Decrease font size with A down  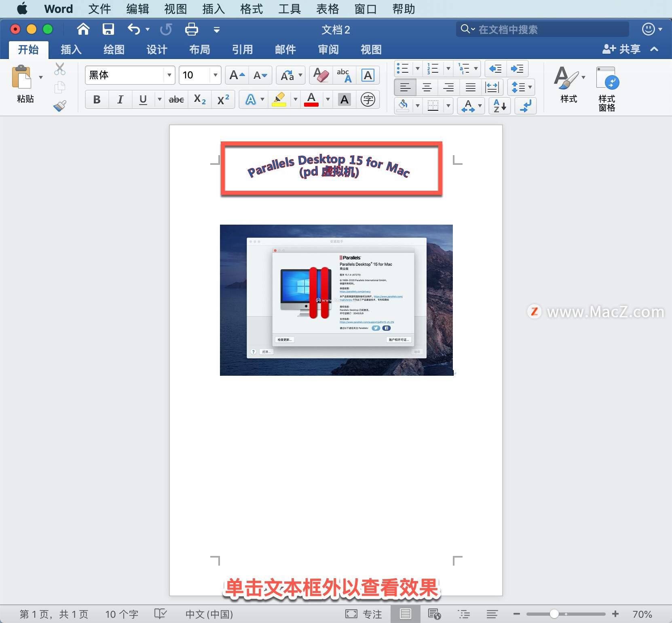[260, 75]
